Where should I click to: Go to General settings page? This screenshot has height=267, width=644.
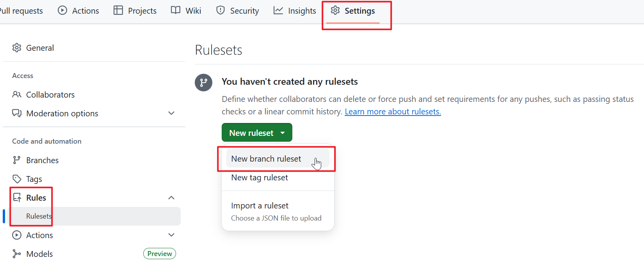pos(40,48)
